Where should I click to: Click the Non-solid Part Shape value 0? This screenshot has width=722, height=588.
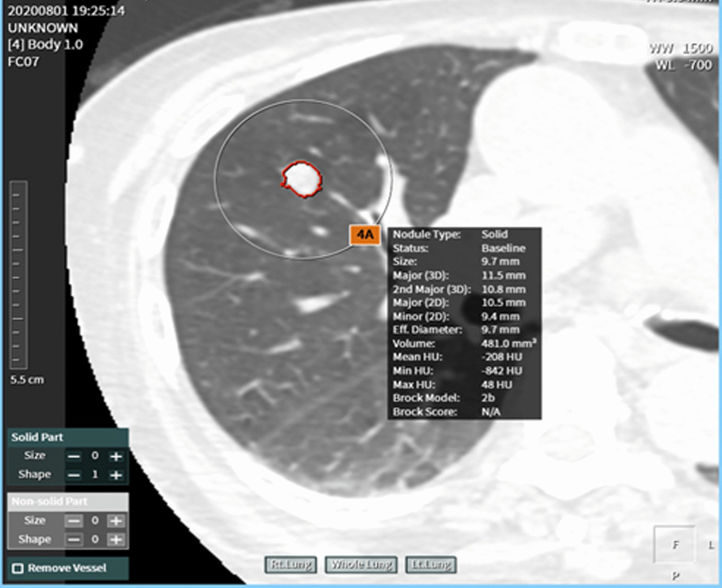[95, 539]
